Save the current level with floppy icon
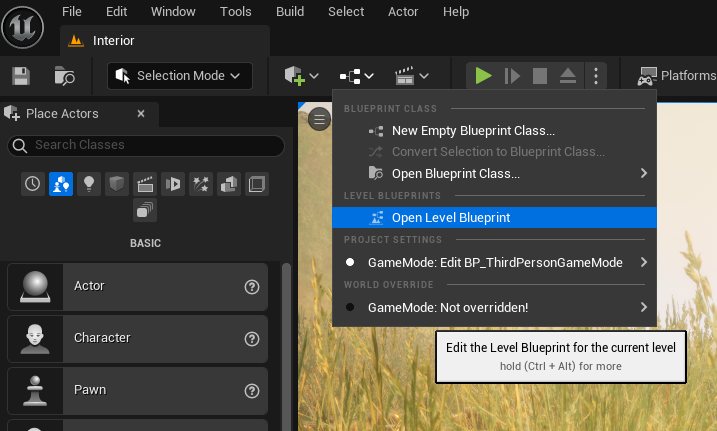Image resolution: width=717 pixels, height=431 pixels. point(21,76)
